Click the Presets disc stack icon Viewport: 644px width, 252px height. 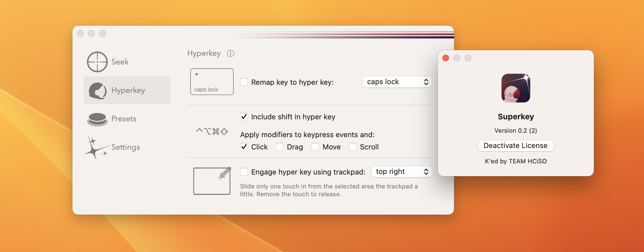coord(97,119)
